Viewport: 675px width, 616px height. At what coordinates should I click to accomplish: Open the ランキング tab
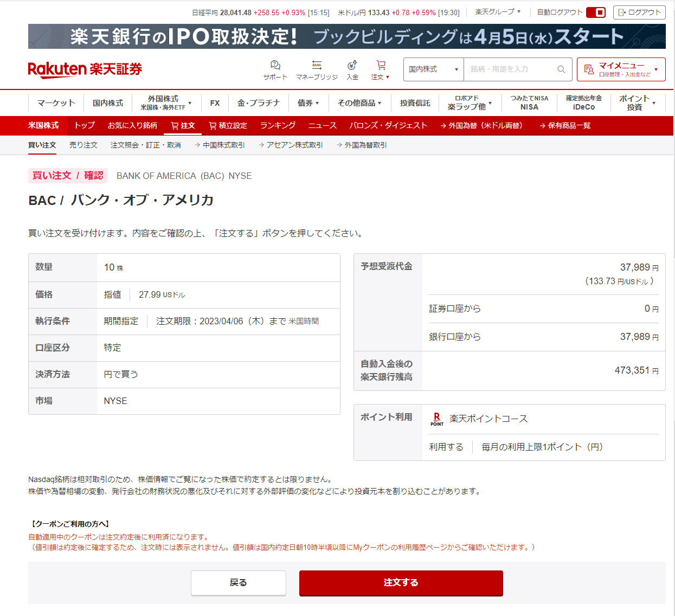click(x=278, y=126)
